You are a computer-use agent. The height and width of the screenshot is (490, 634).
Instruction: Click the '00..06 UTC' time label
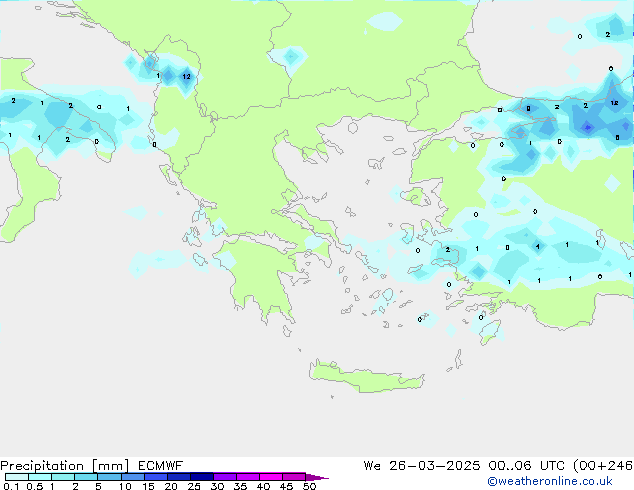(526, 466)
